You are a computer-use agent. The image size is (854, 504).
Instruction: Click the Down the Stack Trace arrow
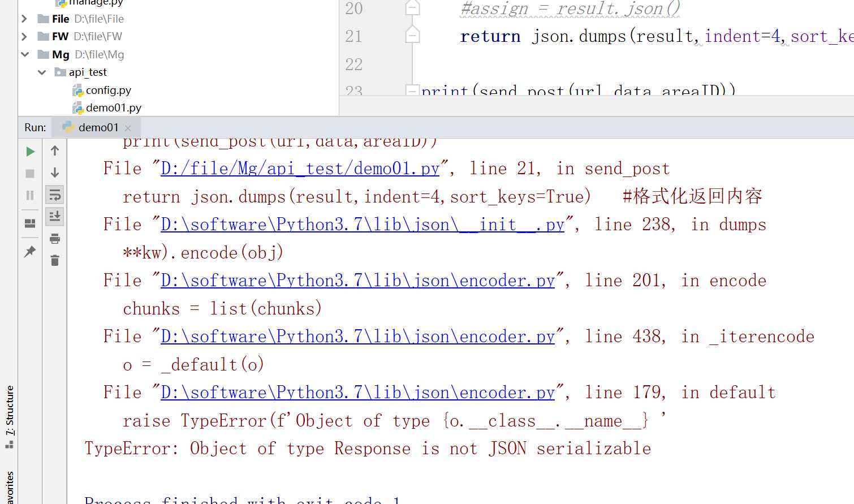(x=55, y=173)
